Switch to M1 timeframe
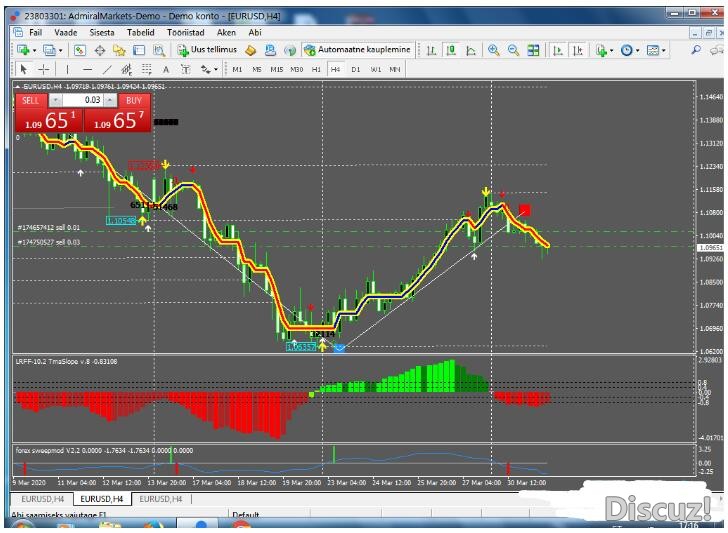Image resolution: width=728 pixels, height=533 pixels. click(237, 70)
